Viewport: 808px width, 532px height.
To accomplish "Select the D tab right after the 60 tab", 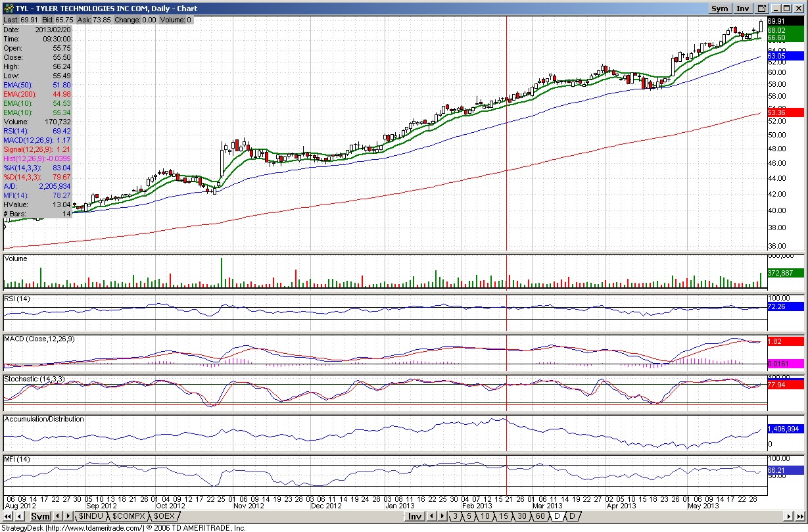I will pos(557,516).
